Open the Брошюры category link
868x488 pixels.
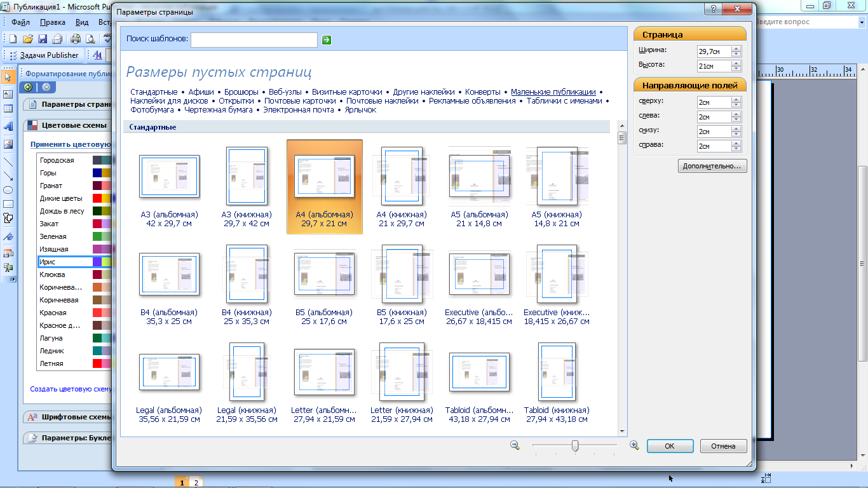pos(241,91)
